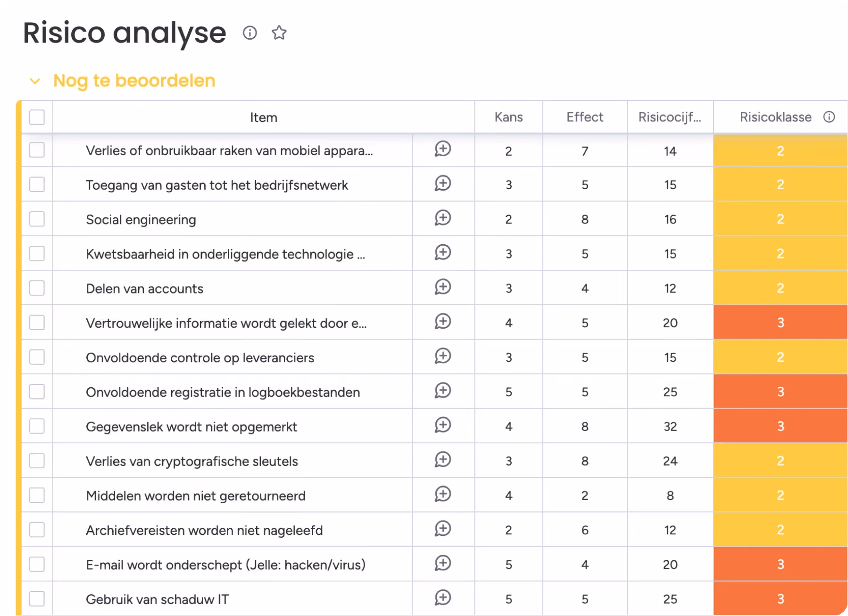
Task: Open the conversation for the Onvoldoende controle op leveranciers row
Action: click(x=443, y=356)
